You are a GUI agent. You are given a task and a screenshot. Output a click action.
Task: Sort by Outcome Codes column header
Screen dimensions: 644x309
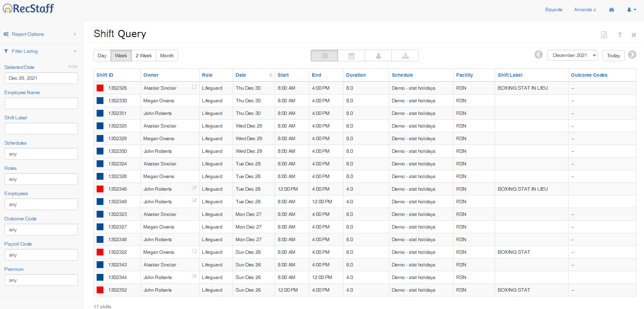[589, 75]
